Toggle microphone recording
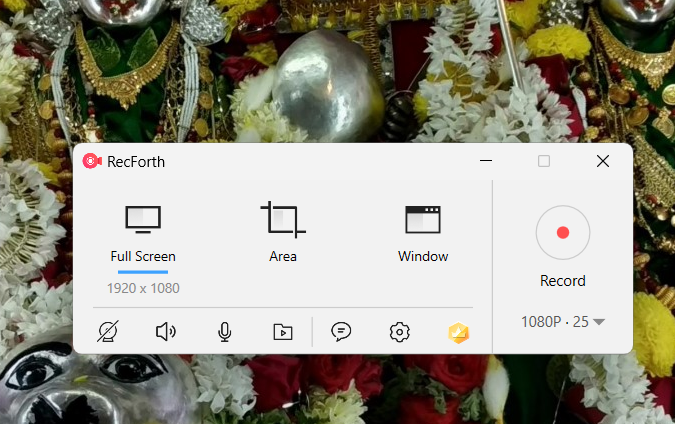Screen dimensions: 675x424 pos(224,332)
